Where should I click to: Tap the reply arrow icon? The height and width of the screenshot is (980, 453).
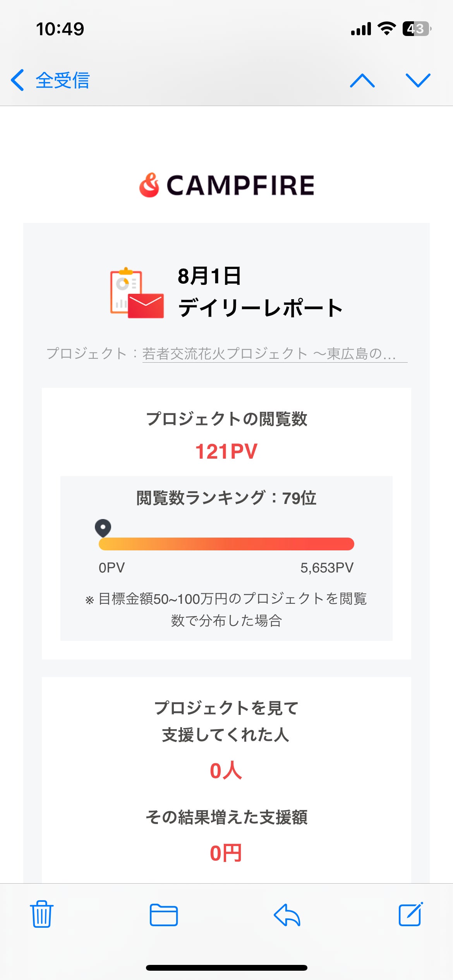[x=287, y=915]
